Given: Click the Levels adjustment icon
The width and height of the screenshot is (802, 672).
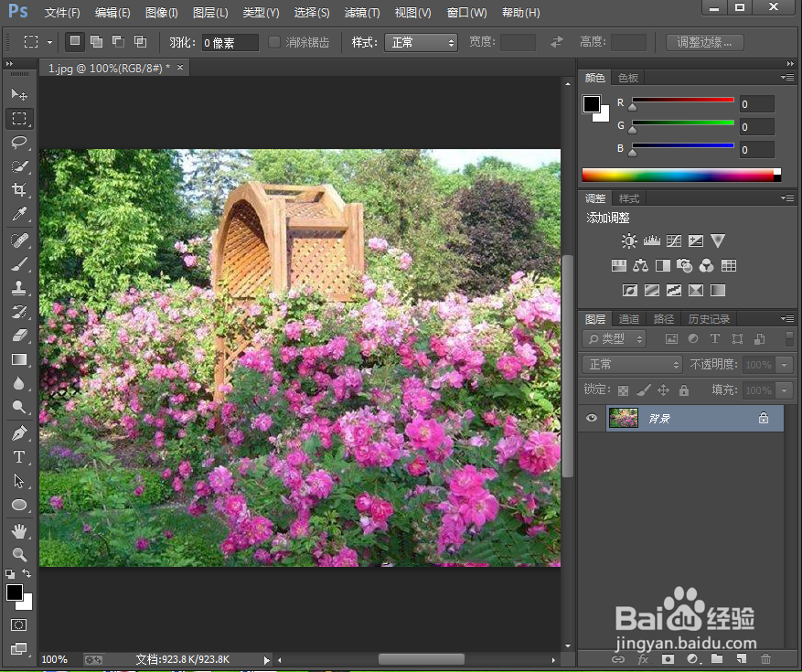Looking at the screenshot, I should coord(652,240).
